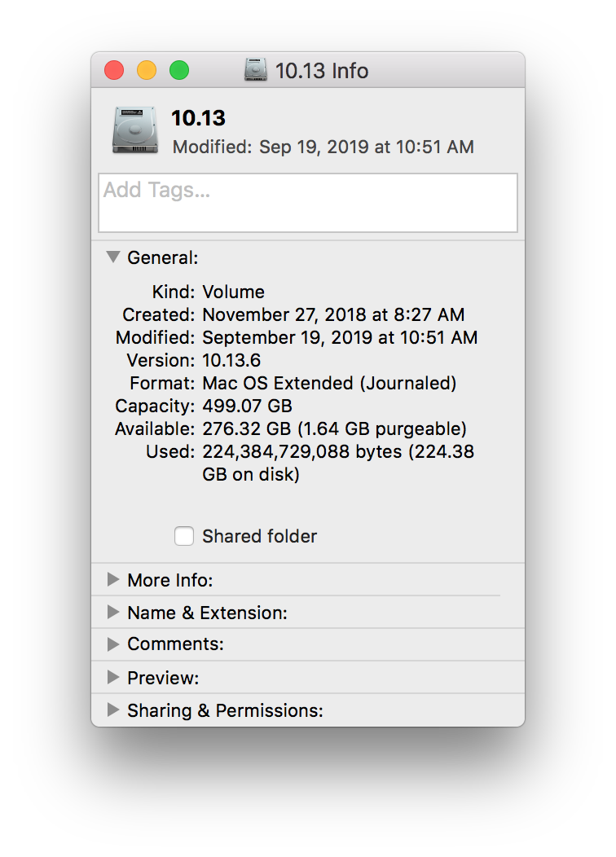Click the 10.13 volume name heading
616x857 pixels.
(198, 118)
